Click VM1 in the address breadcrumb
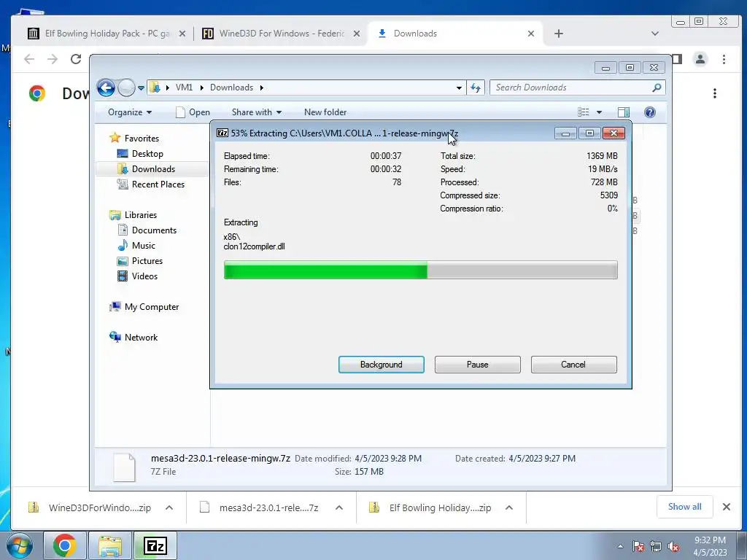747x560 pixels. click(184, 87)
